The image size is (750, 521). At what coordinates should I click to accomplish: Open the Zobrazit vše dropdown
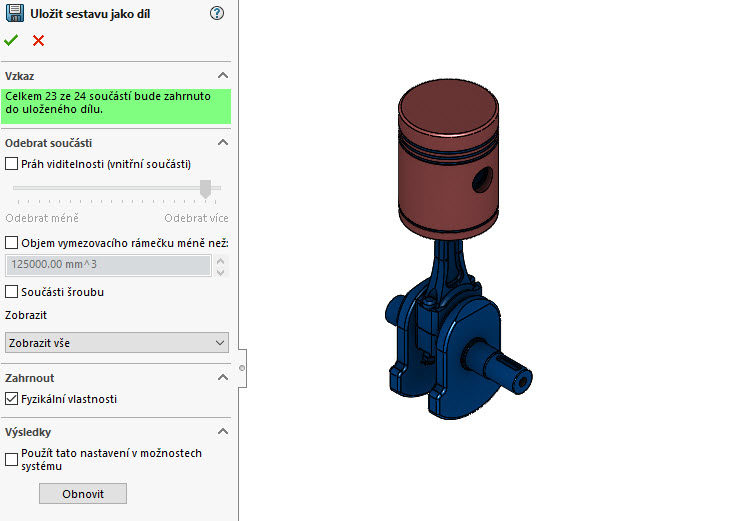click(x=117, y=343)
